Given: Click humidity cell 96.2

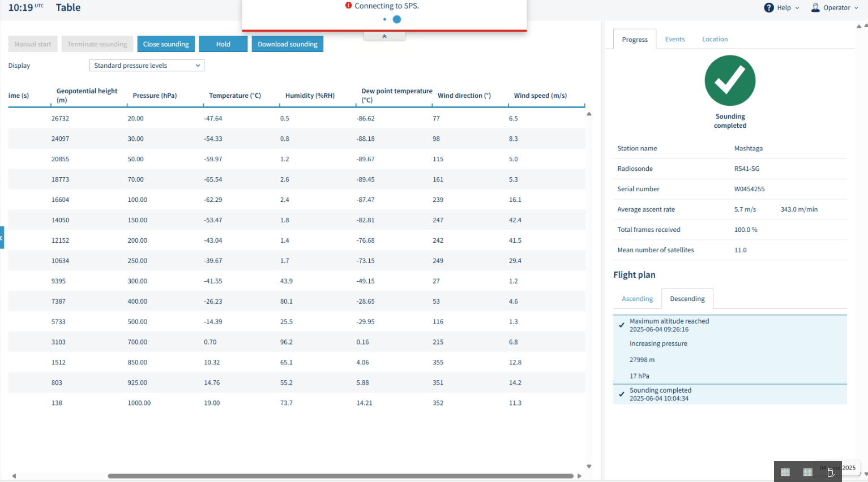Looking at the screenshot, I should [287, 343].
